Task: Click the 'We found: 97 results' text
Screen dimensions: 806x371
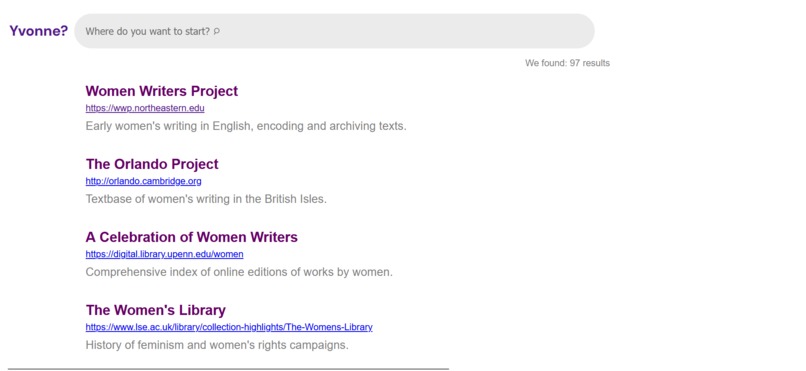Action: (x=567, y=63)
